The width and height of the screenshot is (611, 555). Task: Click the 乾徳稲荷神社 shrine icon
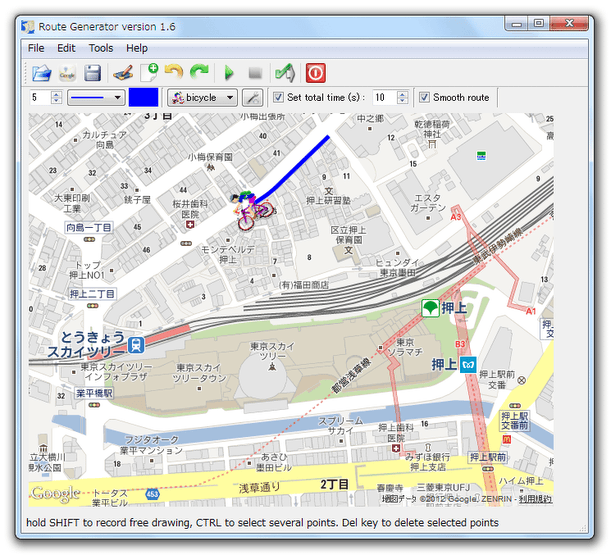click(x=432, y=144)
